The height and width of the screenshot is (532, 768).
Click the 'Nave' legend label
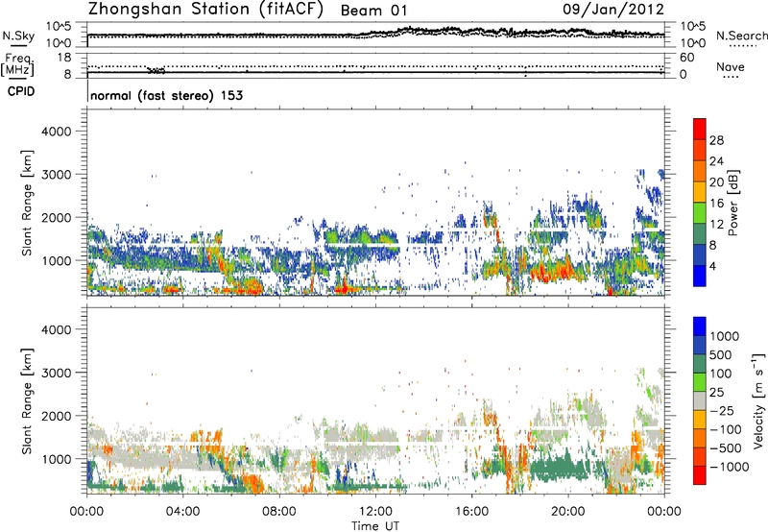coord(731,66)
